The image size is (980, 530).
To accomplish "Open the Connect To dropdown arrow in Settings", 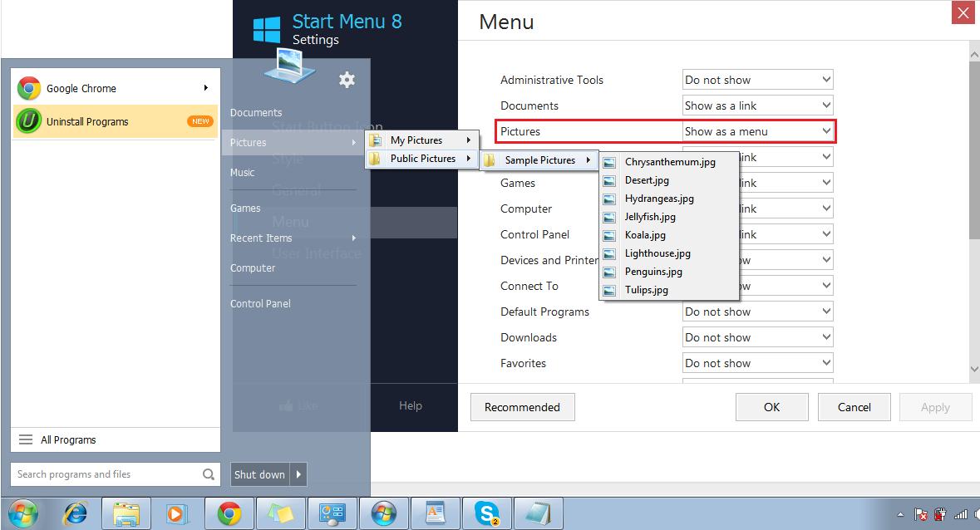I will tap(826, 285).
